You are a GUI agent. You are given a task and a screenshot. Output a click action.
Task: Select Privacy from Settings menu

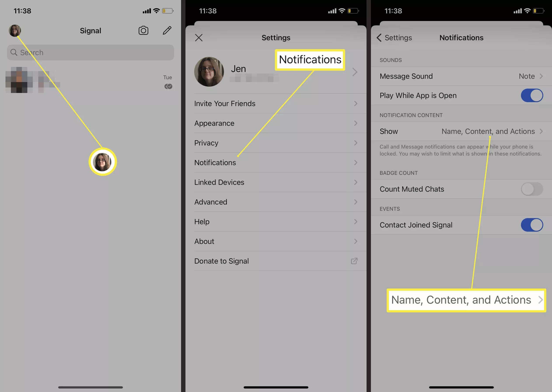(x=276, y=143)
